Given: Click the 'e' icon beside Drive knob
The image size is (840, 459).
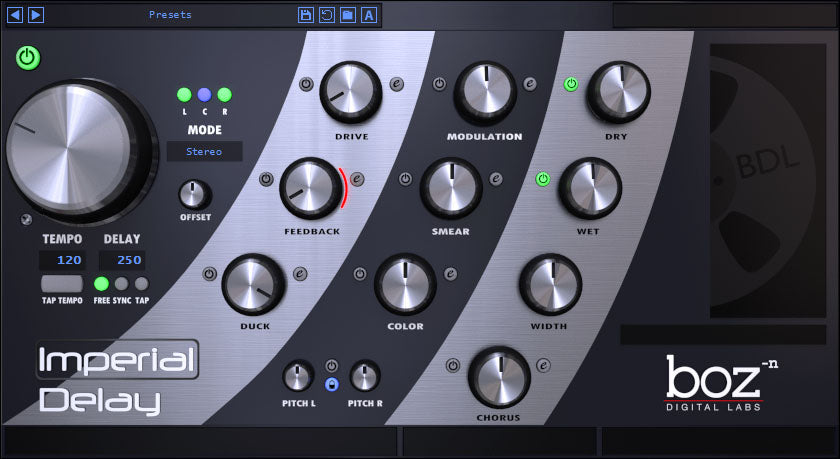Looking at the screenshot, I should pyautogui.click(x=396, y=84).
